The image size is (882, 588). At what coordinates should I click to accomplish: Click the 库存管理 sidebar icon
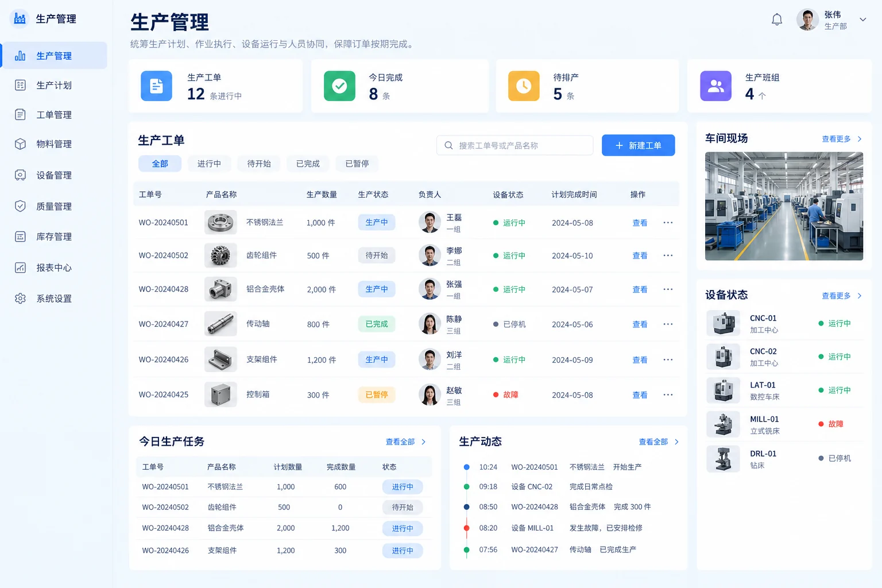20,236
